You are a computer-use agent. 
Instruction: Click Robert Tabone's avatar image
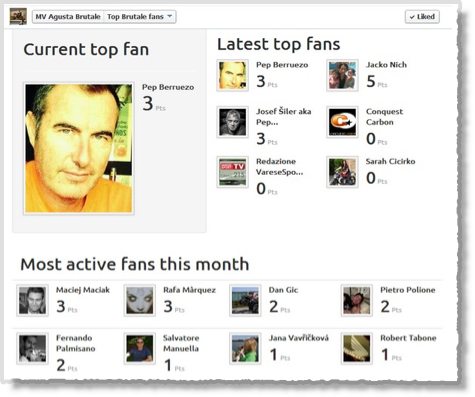coord(357,349)
